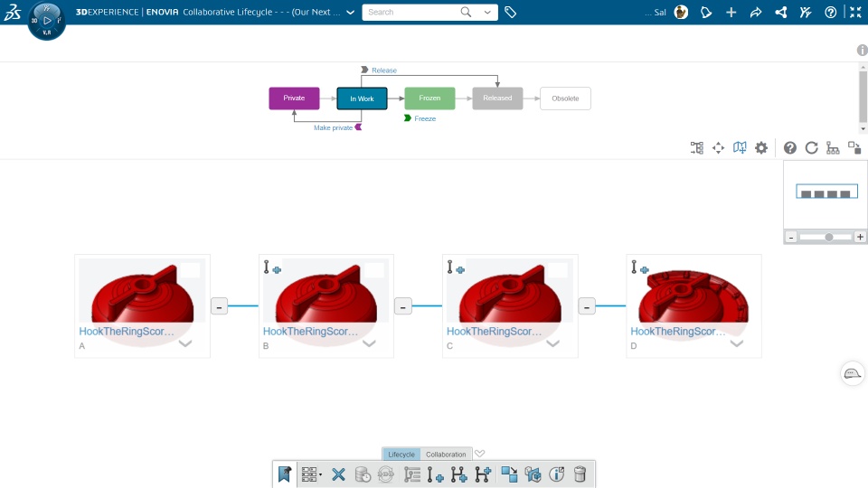This screenshot has height=488, width=868.
Task: Open the 3DEXPERIENCE compass
Action: point(46,21)
